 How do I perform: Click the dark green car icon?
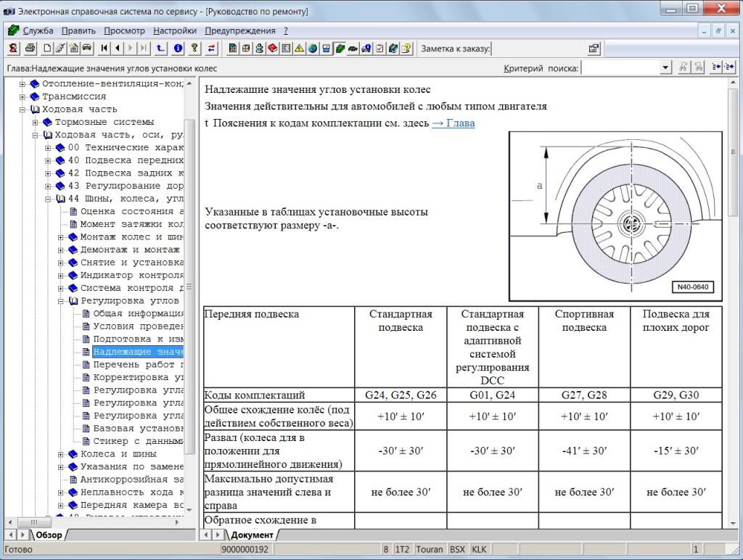pyautogui.click(x=353, y=48)
